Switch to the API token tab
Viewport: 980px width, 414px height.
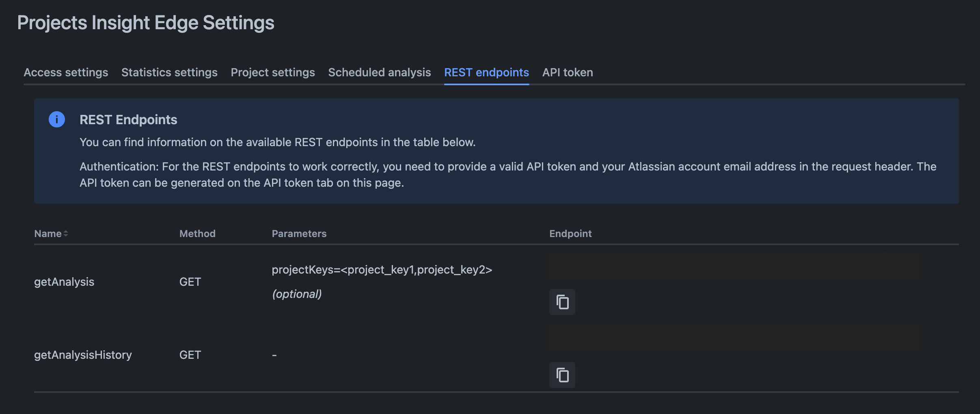[x=568, y=72]
